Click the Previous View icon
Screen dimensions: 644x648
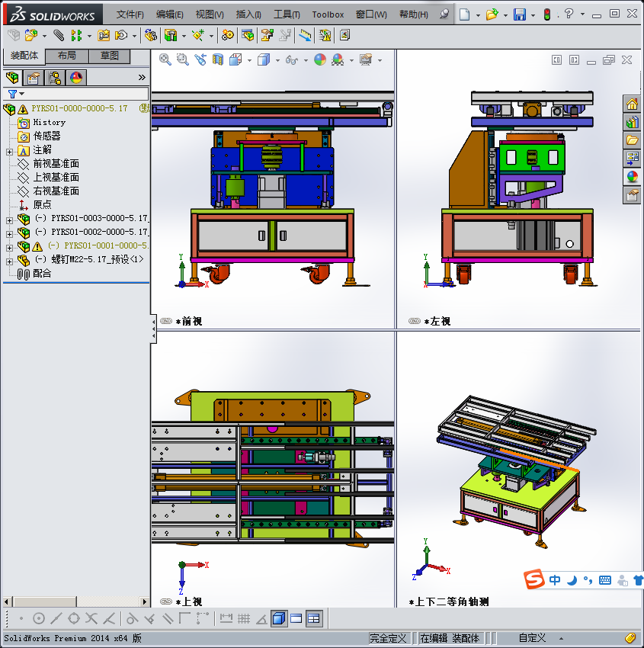(x=200, y=60)
